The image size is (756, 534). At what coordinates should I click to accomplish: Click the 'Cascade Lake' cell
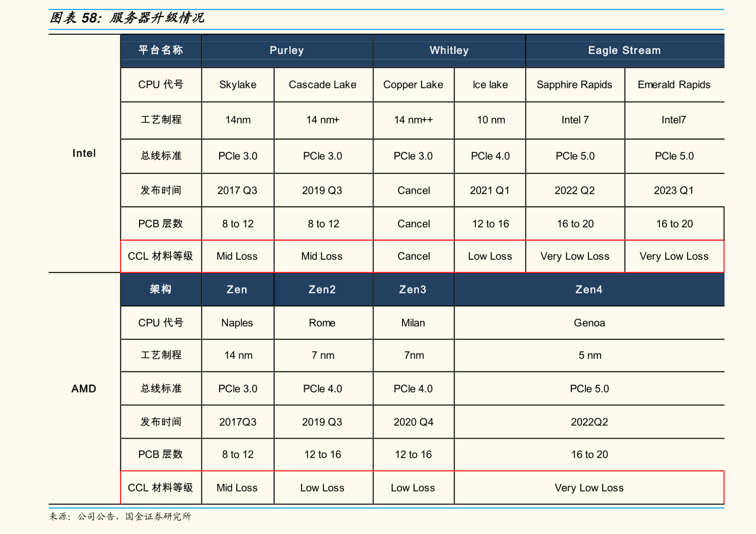click(x=322, y=85)
